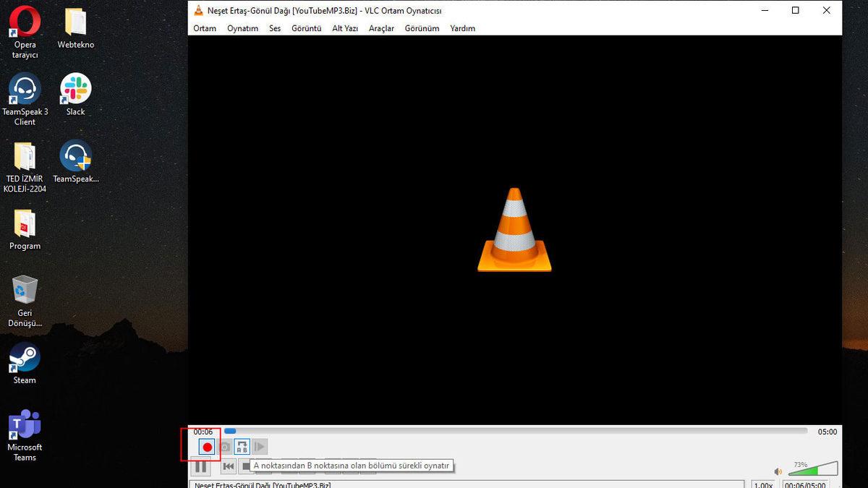
Task: Click the playback progress bar
Action: [506, 431]
